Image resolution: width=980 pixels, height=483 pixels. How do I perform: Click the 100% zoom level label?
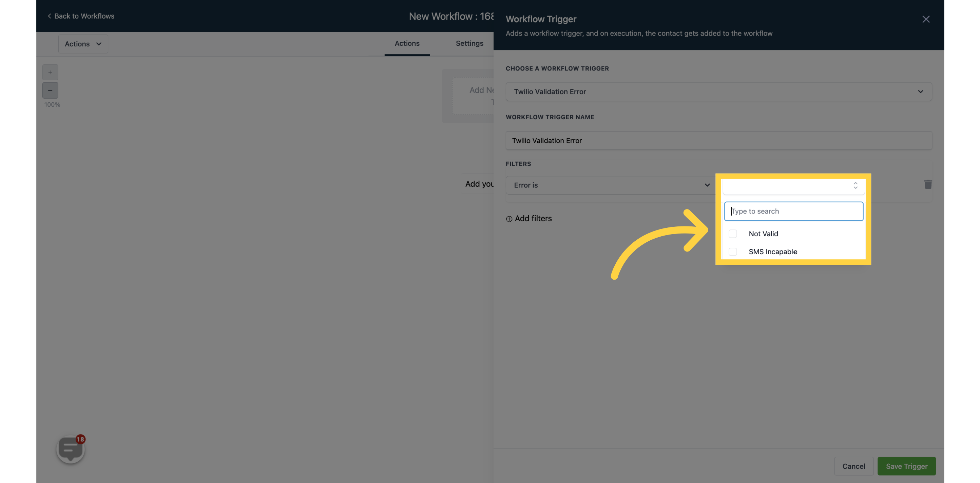52,104
